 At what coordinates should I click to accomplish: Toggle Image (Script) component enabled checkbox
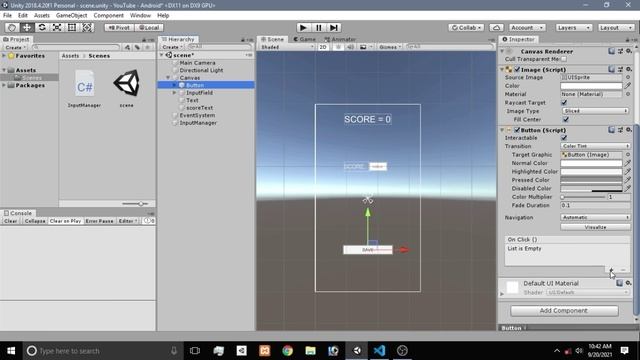click(517, 69)
